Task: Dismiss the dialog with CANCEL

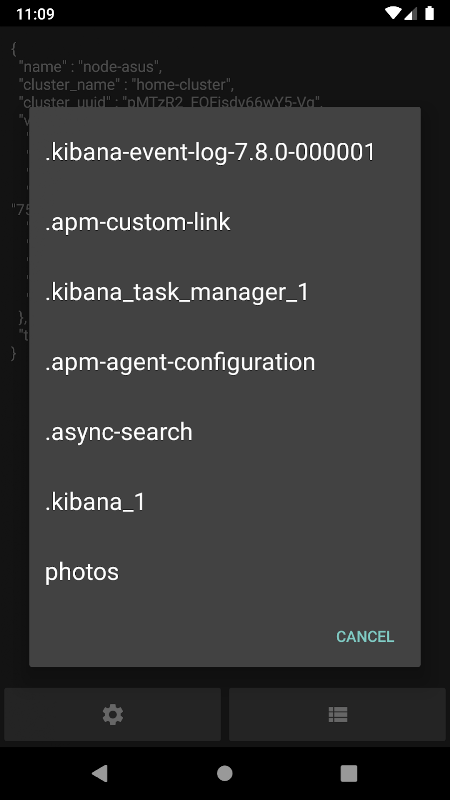Action: pyautogui.click(x=365, y=636)
